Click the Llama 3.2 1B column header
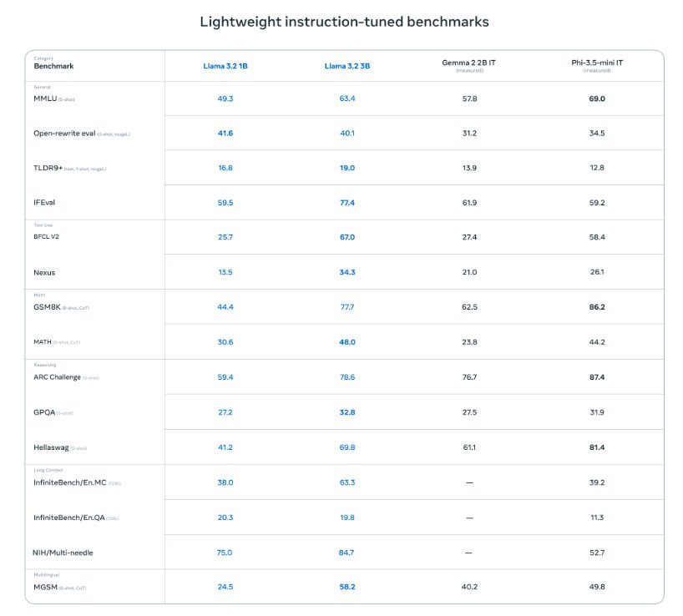The width and height of the screenshot is (683, 616). point(225,66)
